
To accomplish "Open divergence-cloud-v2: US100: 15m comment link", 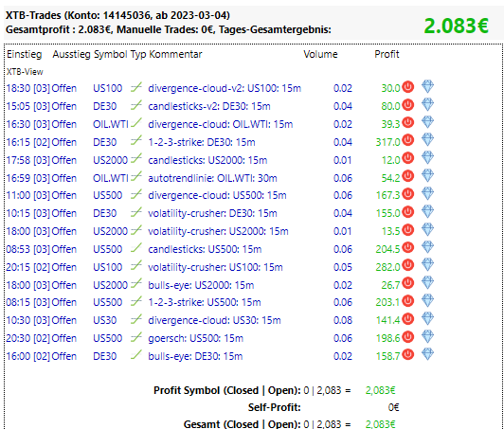I will 225,88.
